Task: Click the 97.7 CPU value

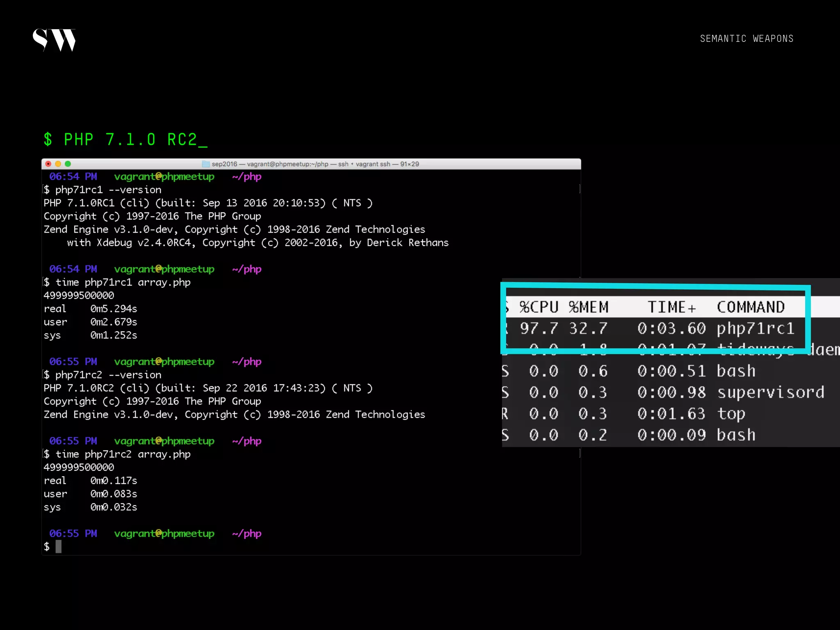Action: (x=539, y=329)
